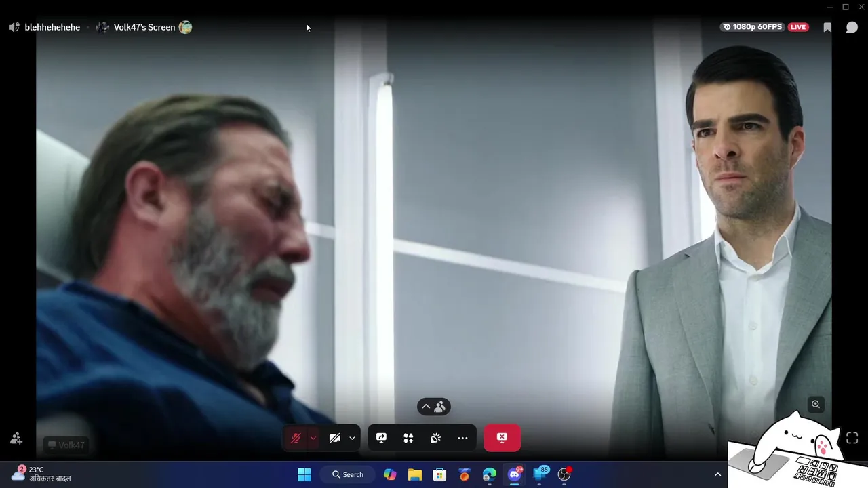Image resolution: width=868 pixels, height=488 pixels.
Task: Click the voice channel speaker icon
Action: tap(14, 27)
